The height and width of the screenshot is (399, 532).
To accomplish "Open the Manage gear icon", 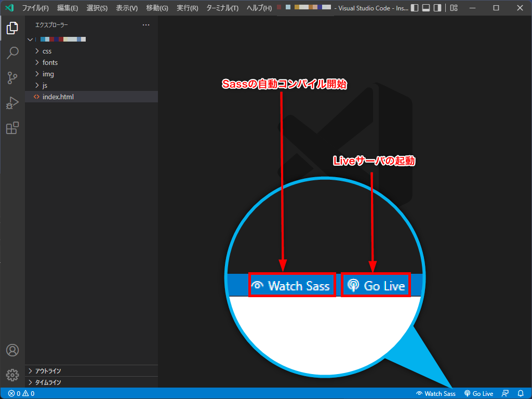I will coord(12,375).
